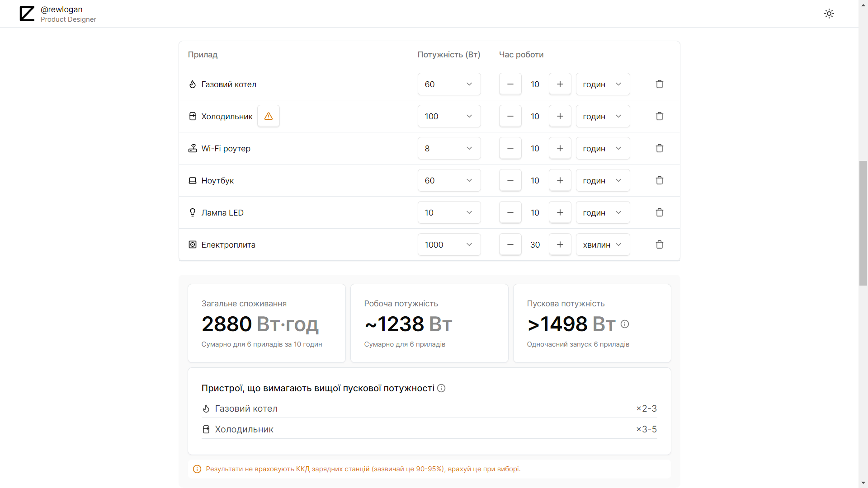Viewport: 868px width, 488px height.
Task: Open годин unit dropdown for Ноутбук
Action: coord(603,181)
